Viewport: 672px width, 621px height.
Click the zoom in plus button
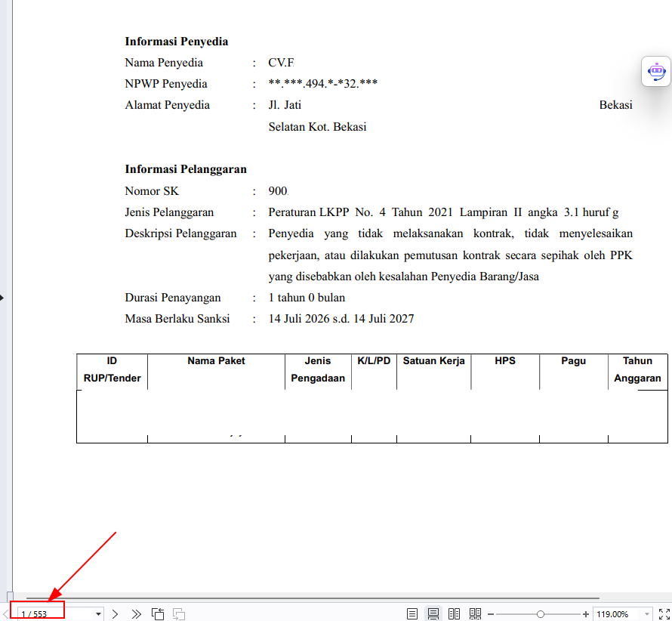(586, 614)
